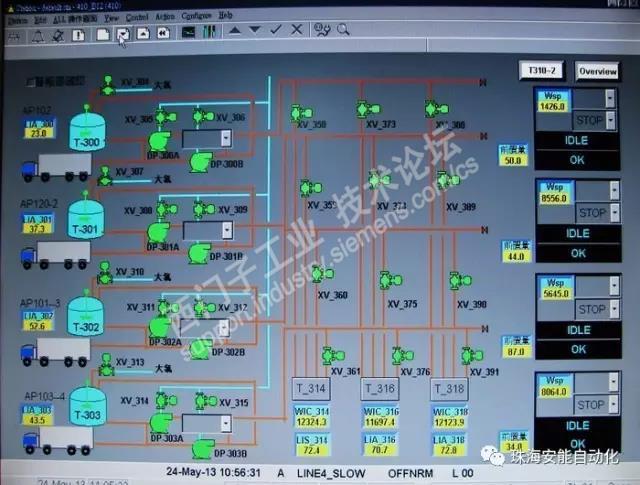Image resolution: width=640 pixels, height=485 pixels.
Task: Click the page-up display icon in toolbar
Action: coord(143,33)
